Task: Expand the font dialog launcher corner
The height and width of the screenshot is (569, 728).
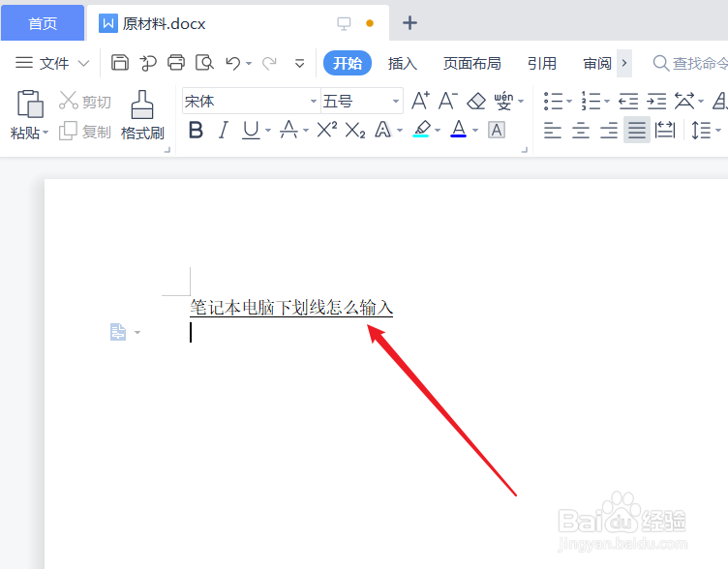Action: (525, 150)
